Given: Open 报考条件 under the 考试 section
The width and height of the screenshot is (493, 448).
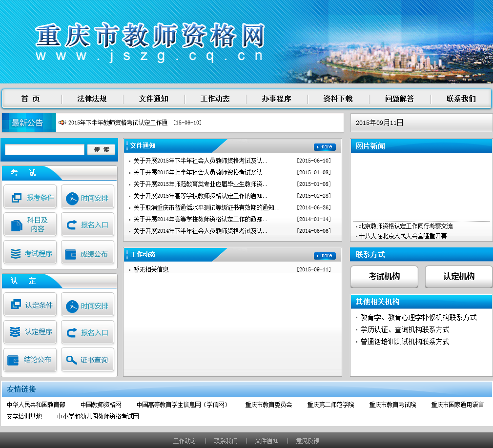Looking at the screenshot, I should pyautogui.click(x=30, y=197).
